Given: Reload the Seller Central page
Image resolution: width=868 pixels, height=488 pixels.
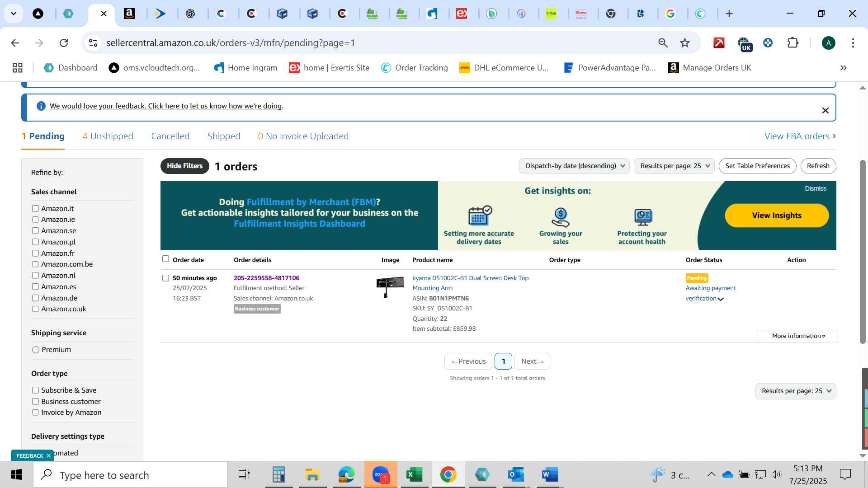Looking at the screenshot, I should pyautogui.click(x=64, y=43).
